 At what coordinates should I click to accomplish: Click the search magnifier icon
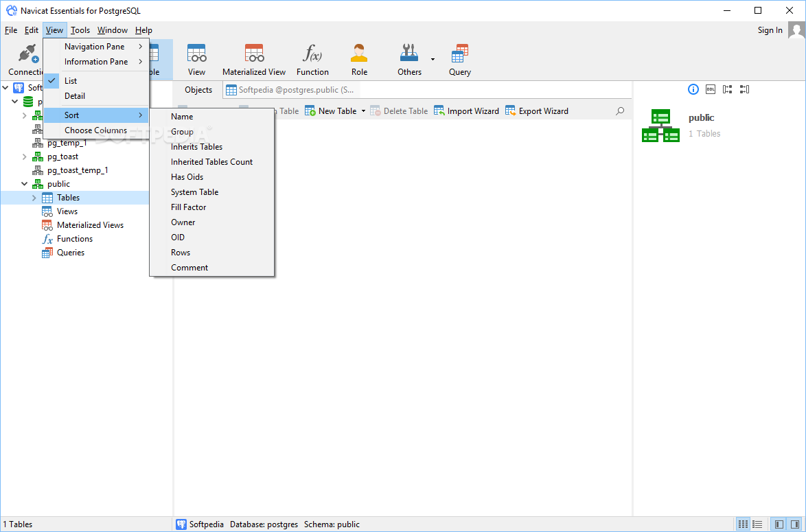click(620, 111)
